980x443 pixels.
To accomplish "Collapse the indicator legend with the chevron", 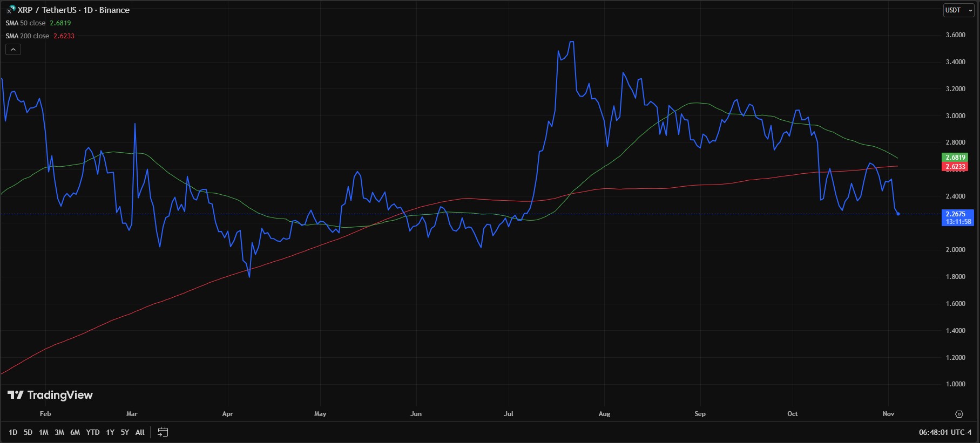I will [13, 50].
